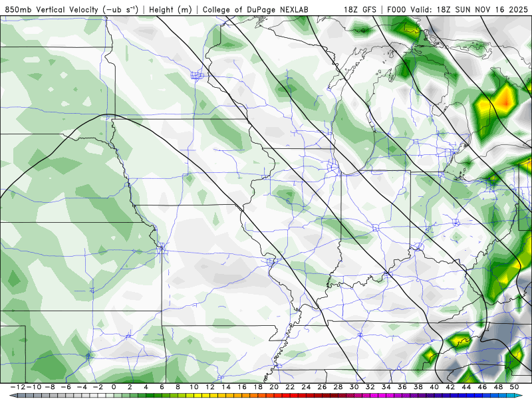
Task: Click the '44' color scale label
Action: pyautogui.click(x=466, y=387)
